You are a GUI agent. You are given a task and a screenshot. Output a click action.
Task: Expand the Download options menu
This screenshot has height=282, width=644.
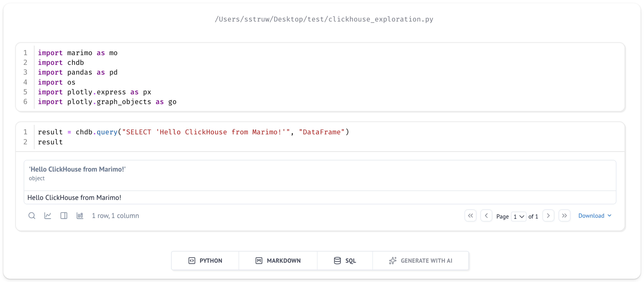coord(594,216)
